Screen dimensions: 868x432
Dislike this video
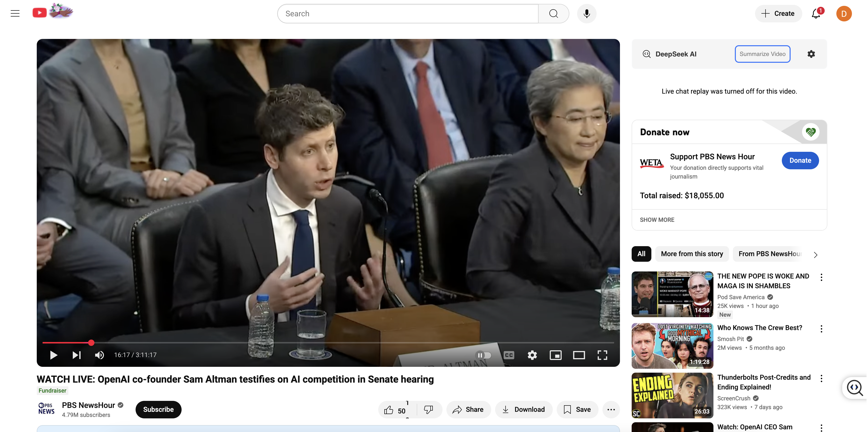(x=428, y=409)
